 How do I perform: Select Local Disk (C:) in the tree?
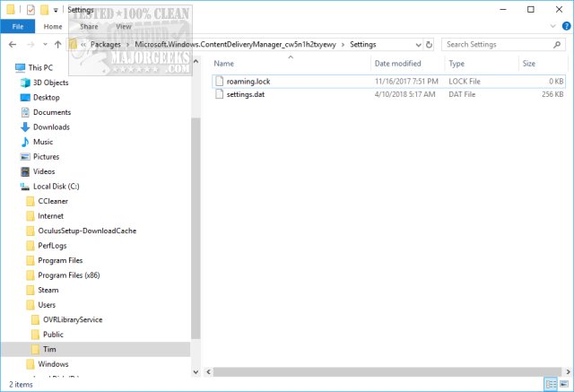click(56, 187)
